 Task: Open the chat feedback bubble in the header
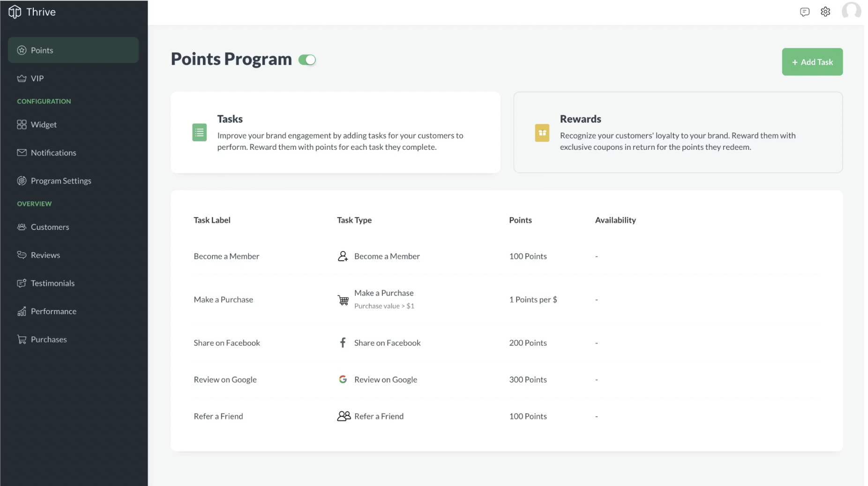pyautogui.click(x=805, y=12)
